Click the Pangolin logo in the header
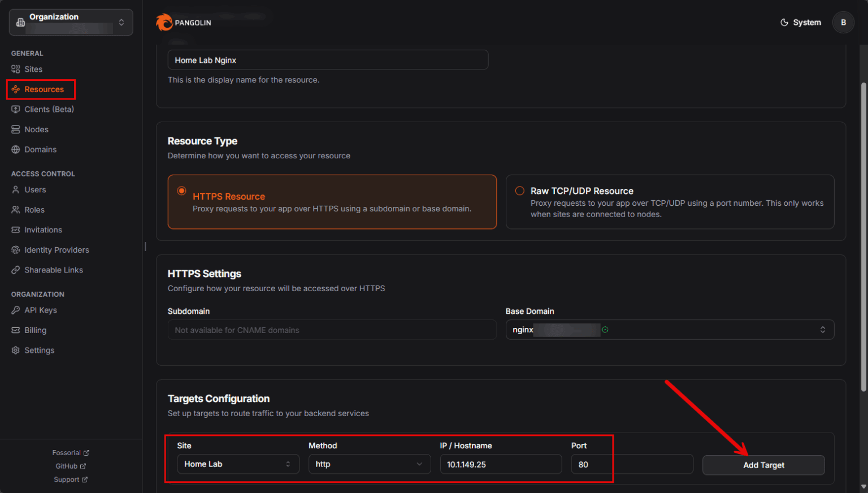The width and height of the screenshot is (868, 493). (x=183, y=22)
